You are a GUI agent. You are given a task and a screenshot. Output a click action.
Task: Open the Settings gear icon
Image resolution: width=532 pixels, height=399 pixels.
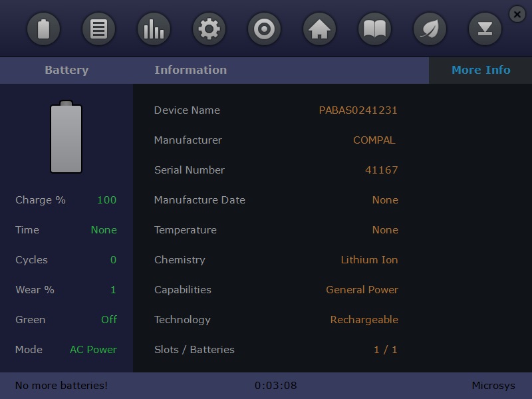209,29
